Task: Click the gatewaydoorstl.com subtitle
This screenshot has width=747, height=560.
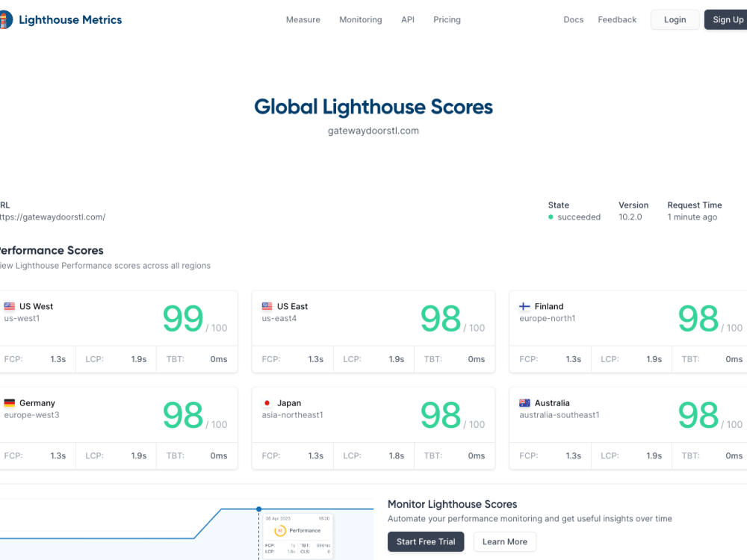Action: (x=373, y=131)
